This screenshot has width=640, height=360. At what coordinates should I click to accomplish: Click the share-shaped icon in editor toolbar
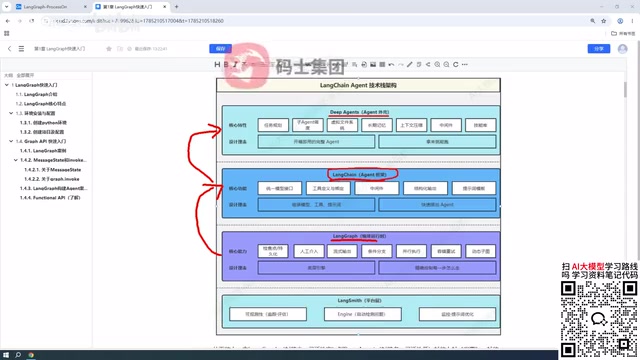[x=428, y=64]
